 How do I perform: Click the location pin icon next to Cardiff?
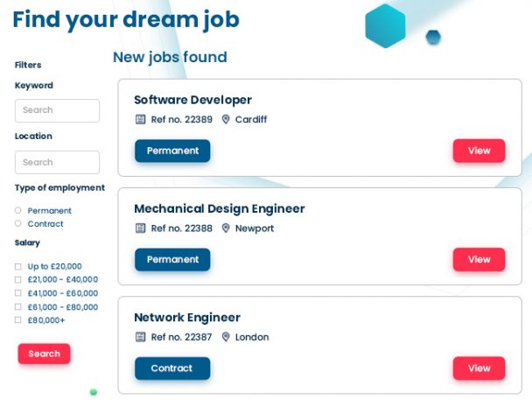[x=226, y=119]
